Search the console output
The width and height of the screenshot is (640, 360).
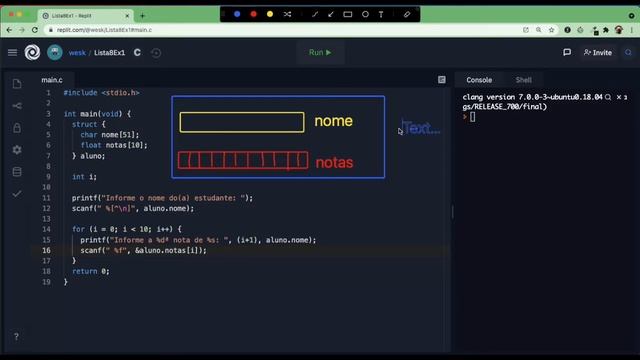(x=608, y=97)
